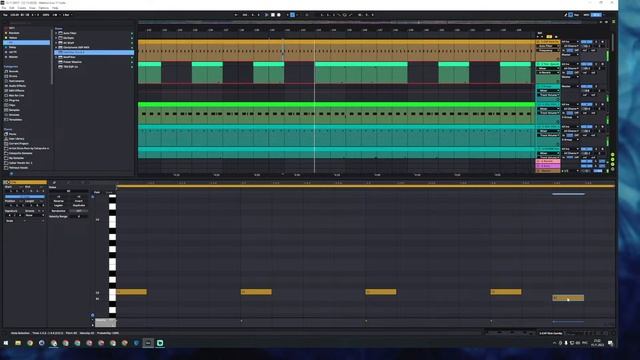The height and width of the screenshot is (360, 640).
Task: Open the All Ins input dropdown on orange track
Action: pos(570,42)
